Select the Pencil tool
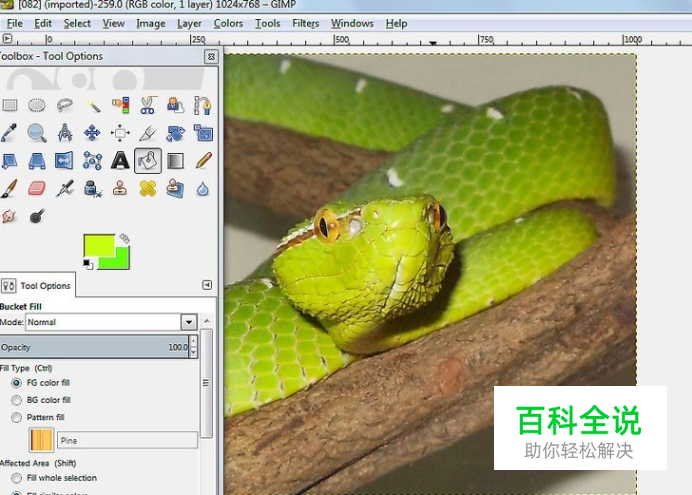Screen dimensions: 692x495 203,161
